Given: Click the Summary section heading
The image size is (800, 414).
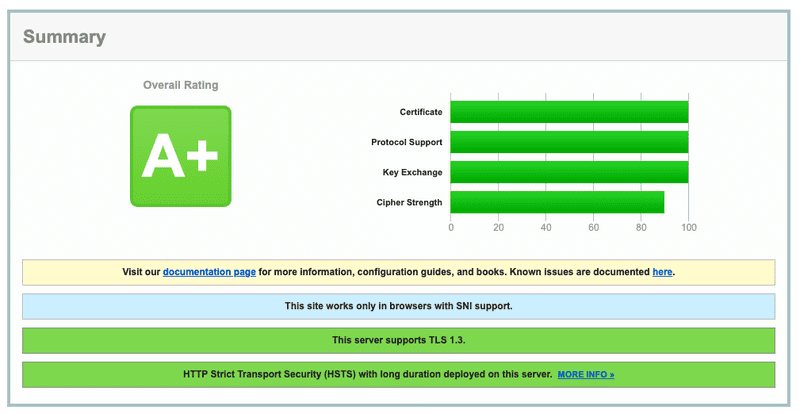Looking at the screenshot, I should point(64,37).
